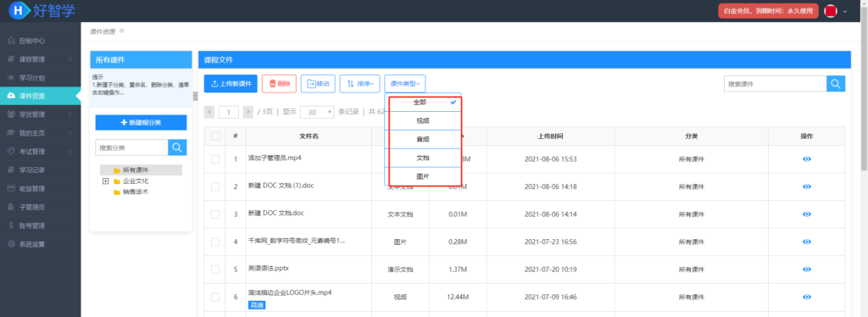Check the box for 英语语法.pptx
Viewport: 868px width, 317px height.
coord(215,270)
